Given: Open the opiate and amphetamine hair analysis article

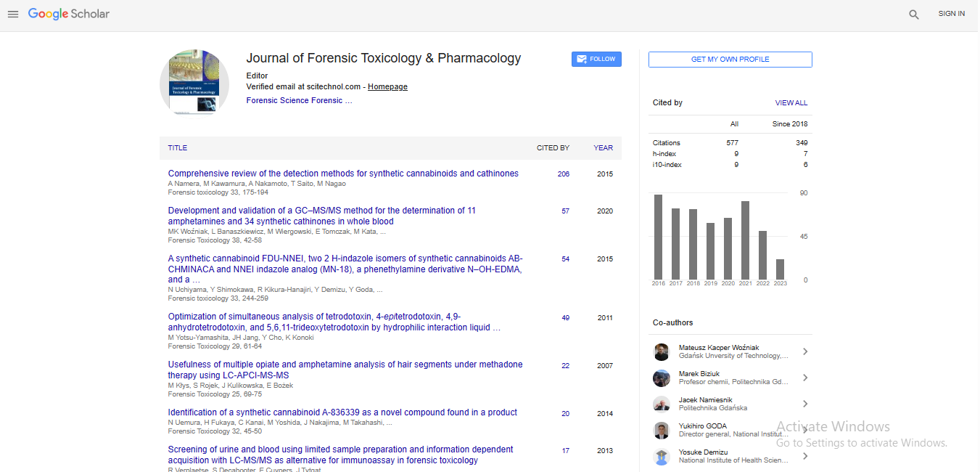Looking at the screenshot, I should pos(345,370).
